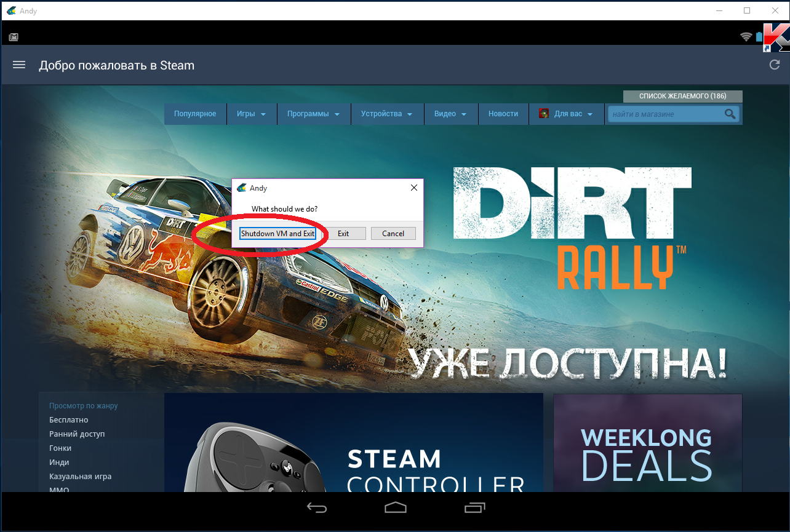The height and width of the screenshot is (532, 790).
Task: Click the Andy icon in the main title bar
Action: pos(11,10)
